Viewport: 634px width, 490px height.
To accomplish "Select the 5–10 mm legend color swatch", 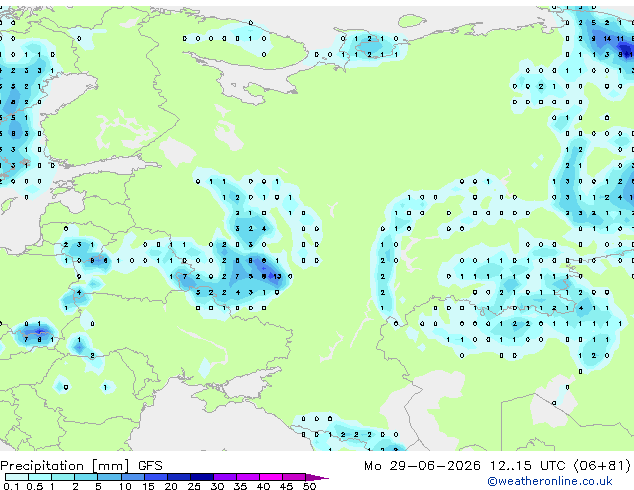I will click(109, 477).
